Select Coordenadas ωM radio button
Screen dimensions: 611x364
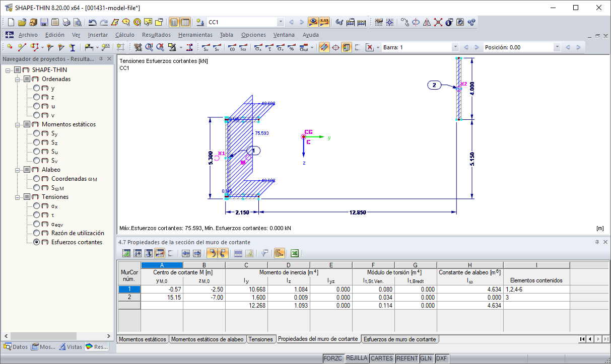click(37, 179)
